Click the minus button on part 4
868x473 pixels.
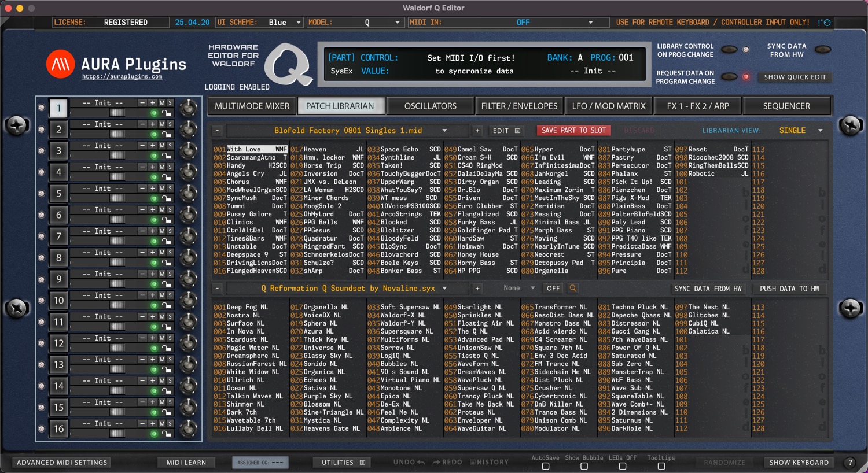tap(142, 167)
